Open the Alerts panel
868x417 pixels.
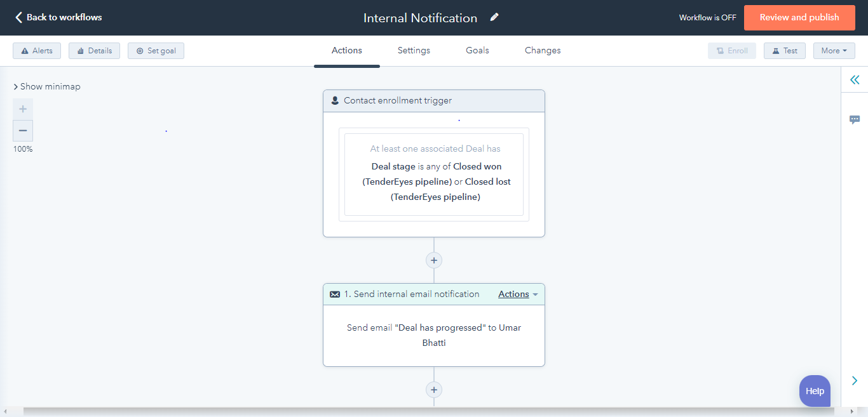[x=36, y=50]
